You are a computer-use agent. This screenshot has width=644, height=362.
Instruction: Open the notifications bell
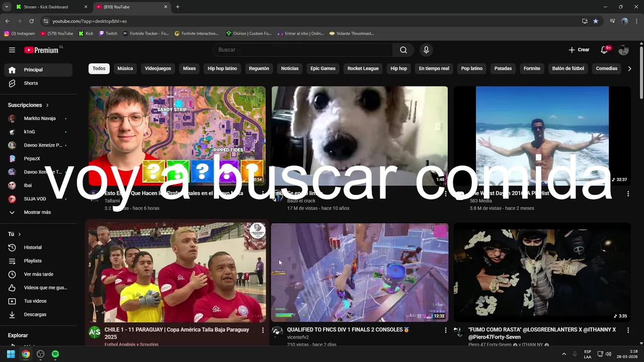(605, 50)
